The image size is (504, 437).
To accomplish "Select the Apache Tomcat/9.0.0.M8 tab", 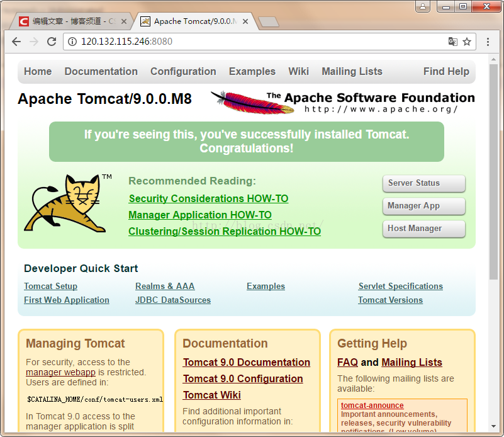I will [195, 21].
